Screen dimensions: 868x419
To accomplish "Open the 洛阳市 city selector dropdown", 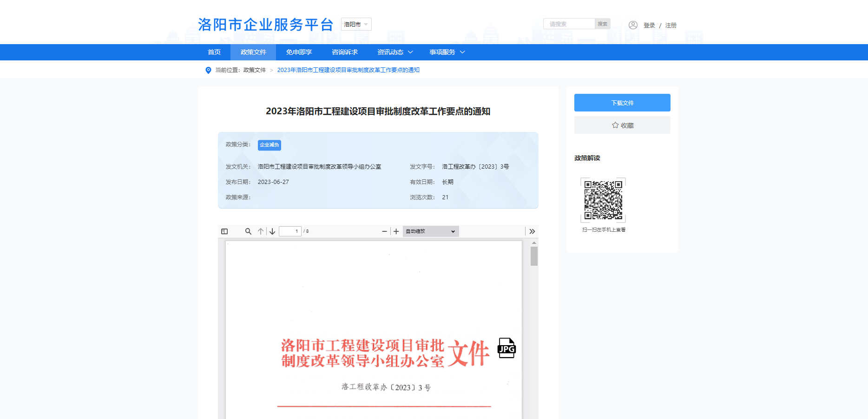I will pyautogui.click(x=356, y=24).
